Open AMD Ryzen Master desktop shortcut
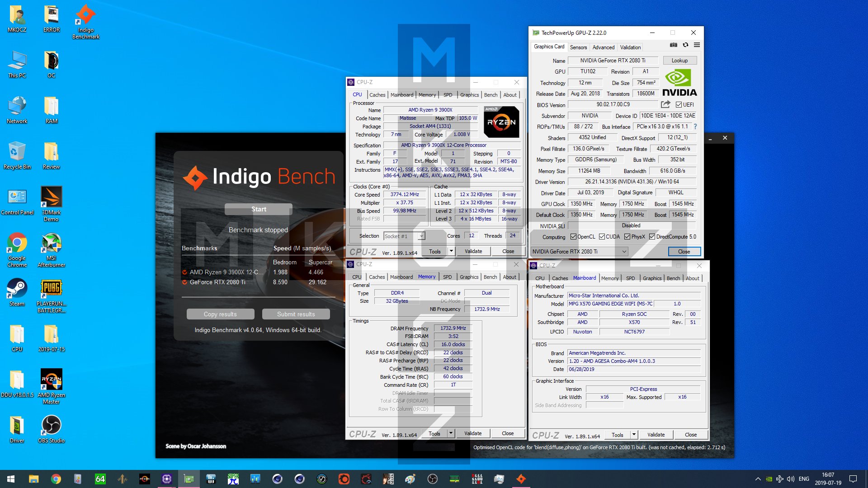 coord(52,386)
